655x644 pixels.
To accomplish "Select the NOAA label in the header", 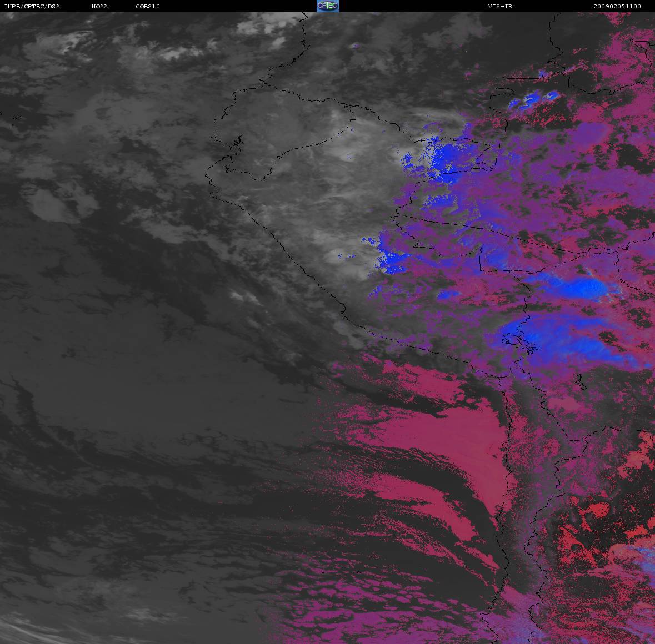I will tap(99, 6).
